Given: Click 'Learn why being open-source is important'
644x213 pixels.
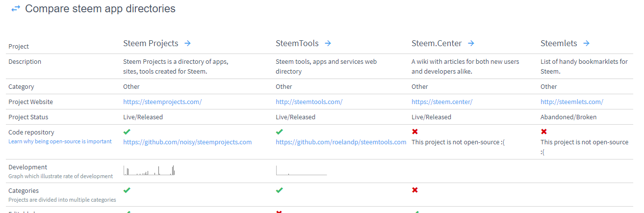Looking at the screenshot, I should pos(60,141).
